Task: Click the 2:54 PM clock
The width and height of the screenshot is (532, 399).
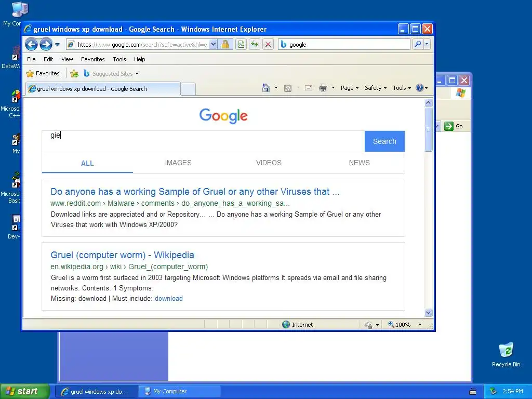Action: (x=513, y=392)
